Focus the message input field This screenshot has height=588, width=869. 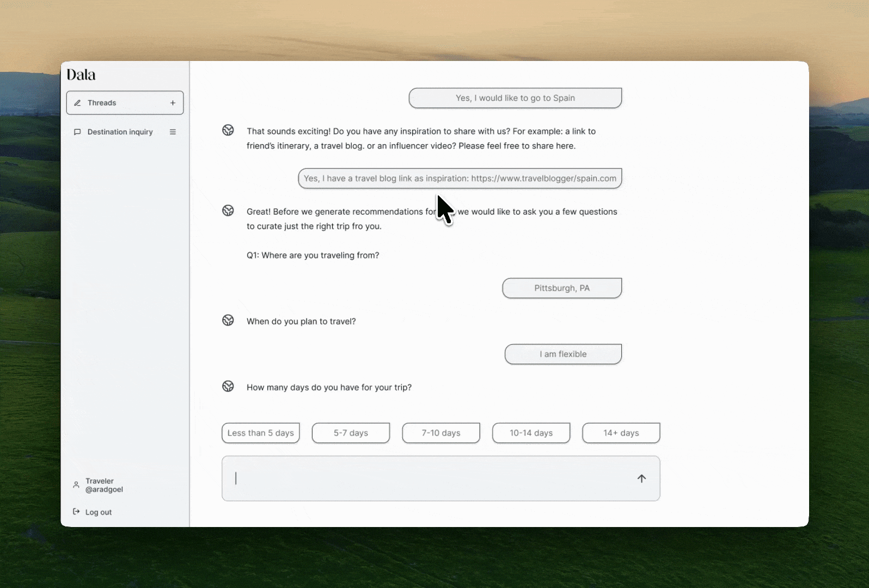[441, 479]
